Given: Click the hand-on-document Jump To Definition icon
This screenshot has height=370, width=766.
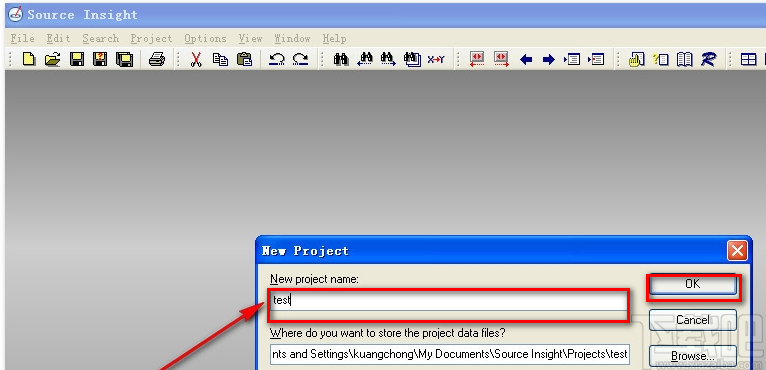Looking at the screenshot, I should (637, 60).
